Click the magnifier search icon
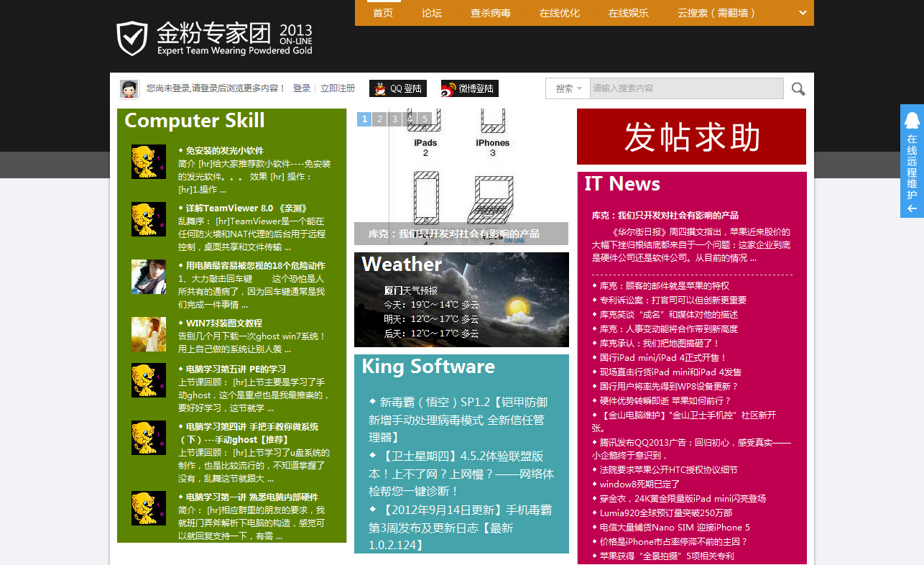The height and width of the screenshot is (565, 924). point(798,88)
